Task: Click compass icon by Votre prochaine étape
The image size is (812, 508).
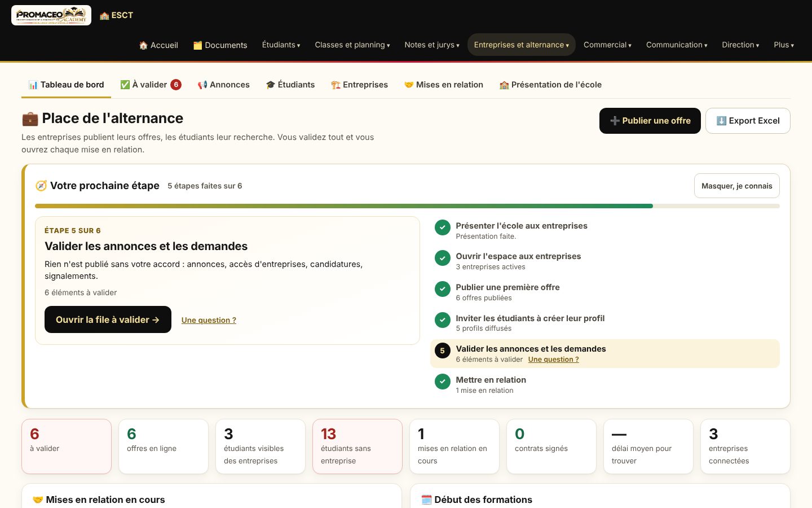Action: [x=41, y=186]
